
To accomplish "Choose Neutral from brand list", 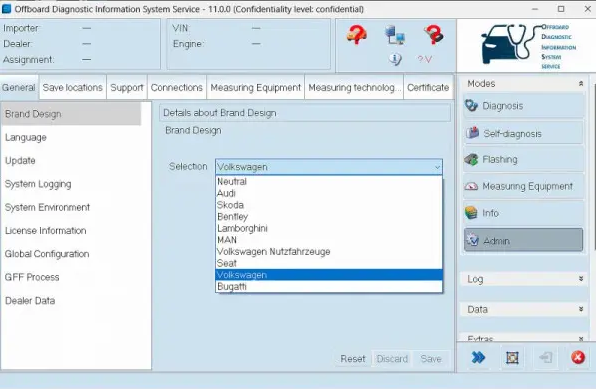I will [x=329, y=181].
